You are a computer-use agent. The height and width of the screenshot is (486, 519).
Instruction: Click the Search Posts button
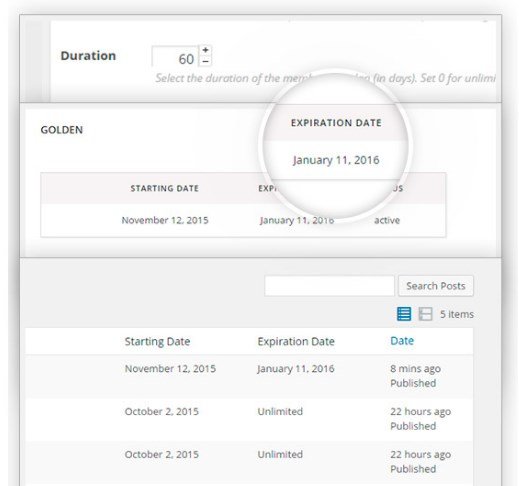pyautogui.click(x=436, y=286)
